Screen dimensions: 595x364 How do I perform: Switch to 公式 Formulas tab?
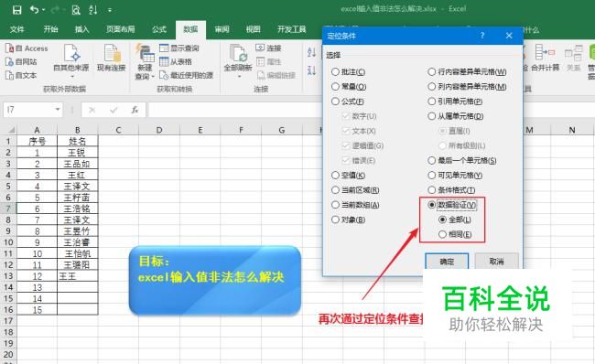159,29
